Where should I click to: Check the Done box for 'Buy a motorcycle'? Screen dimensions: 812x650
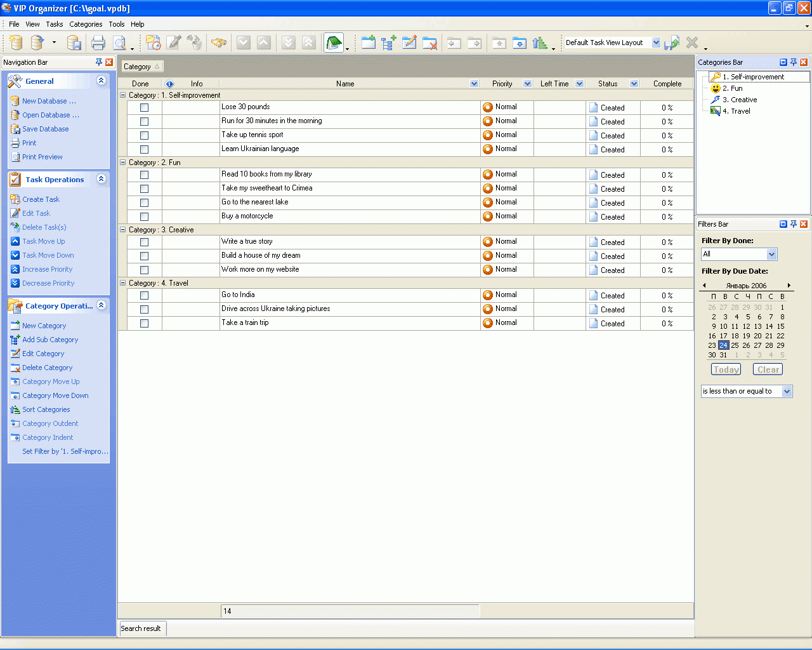click(x=144, y=217)
